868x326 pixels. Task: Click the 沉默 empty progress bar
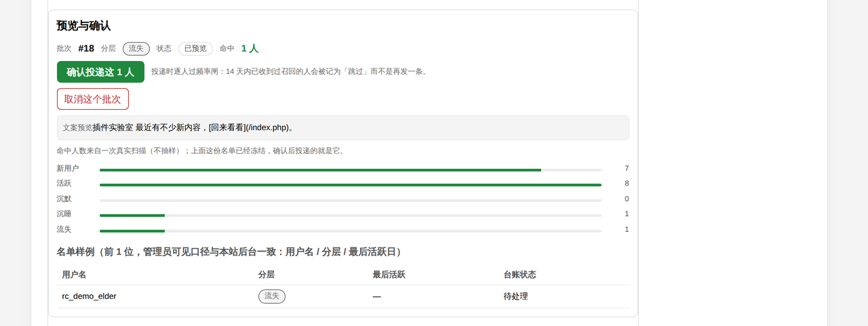pyautogui.click(x=351, y=200)
